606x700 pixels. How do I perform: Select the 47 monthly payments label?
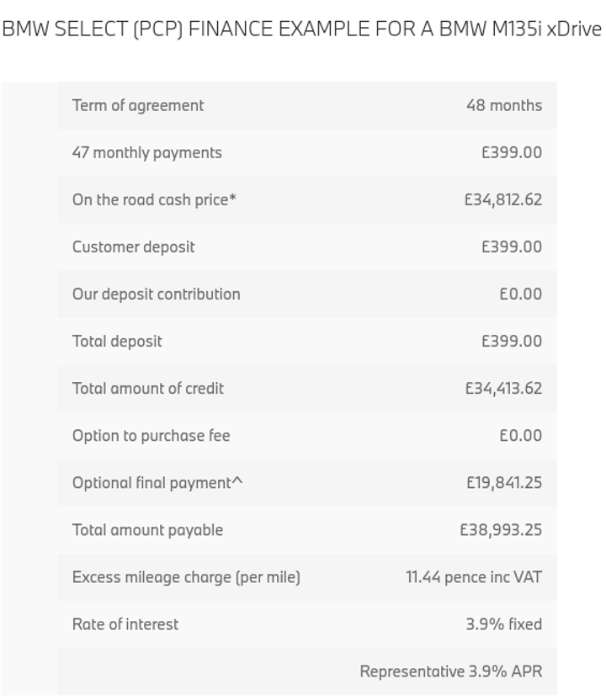pyautogui.click(x=147, y=152)
